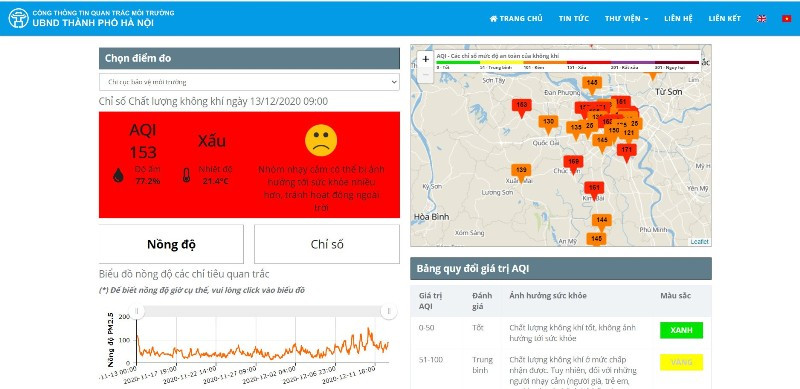Click the AQI 121 map marker
Image resolution: width=800 pixels, height=389 pixels.
coord(629,134)
